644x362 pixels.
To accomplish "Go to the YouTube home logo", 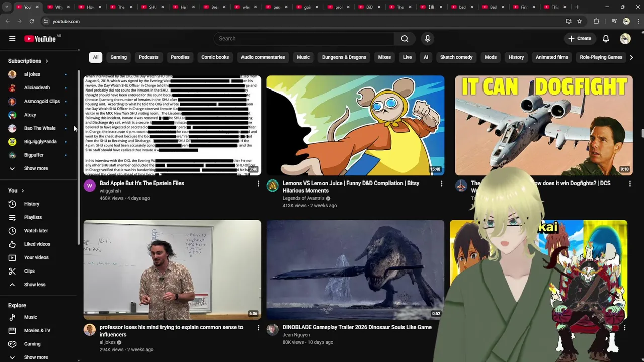I will [x=40, y=39].
